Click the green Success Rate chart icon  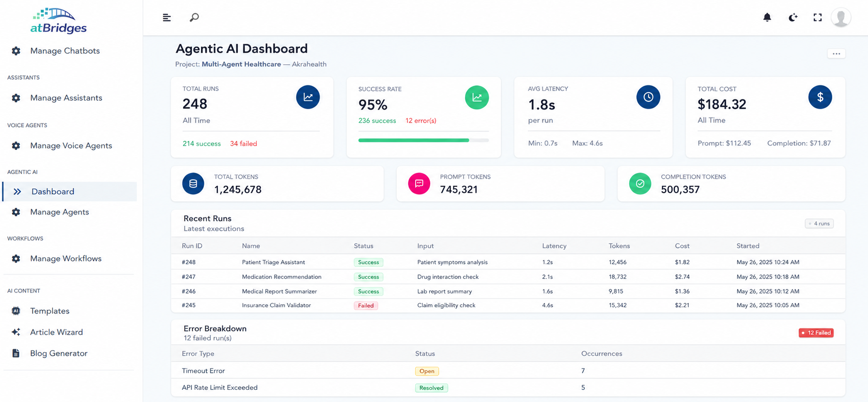[x=477, y=98]
